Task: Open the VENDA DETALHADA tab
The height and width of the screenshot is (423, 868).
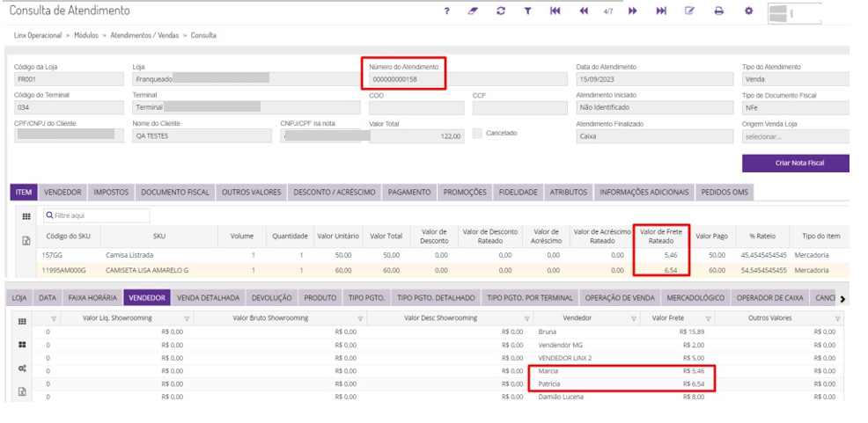Action: [x=207, y=298]
